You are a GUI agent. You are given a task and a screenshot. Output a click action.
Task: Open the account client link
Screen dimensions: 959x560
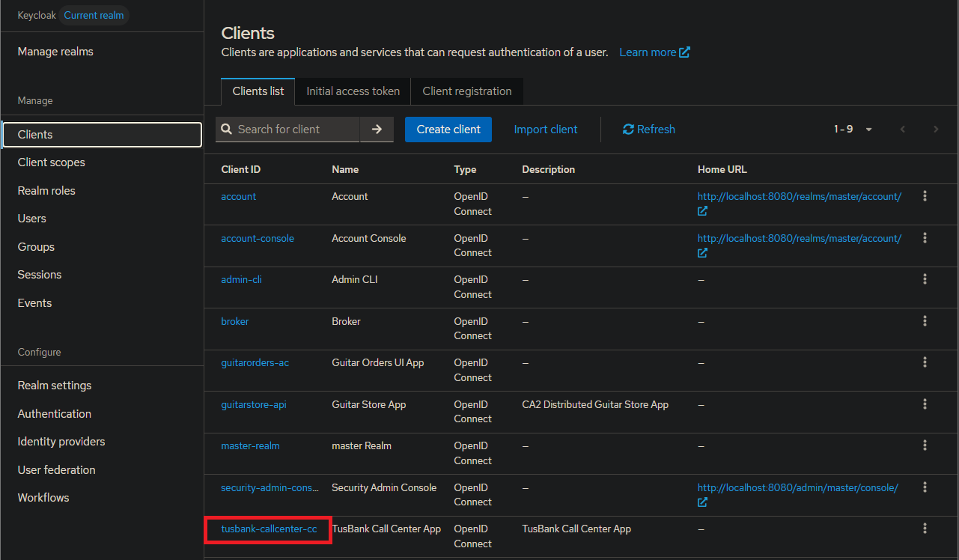[x=239, y=196]
